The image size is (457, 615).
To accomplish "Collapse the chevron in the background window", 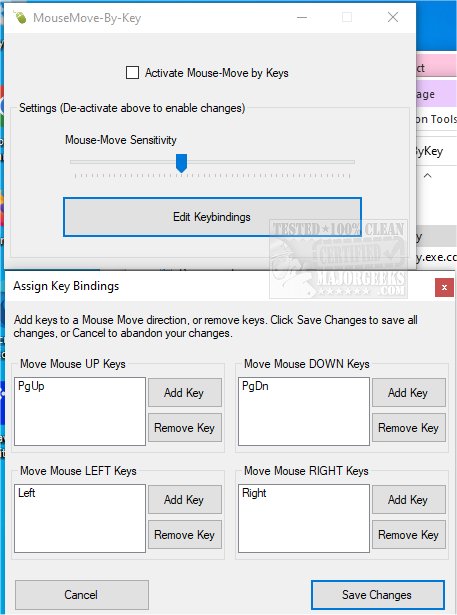I will click(x=428, y=176).
